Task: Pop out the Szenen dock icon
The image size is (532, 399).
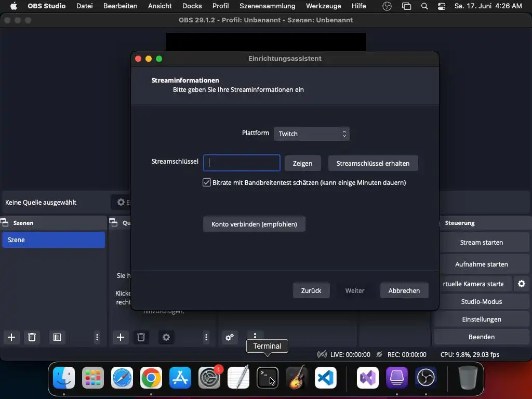Action: pos(4,222)
